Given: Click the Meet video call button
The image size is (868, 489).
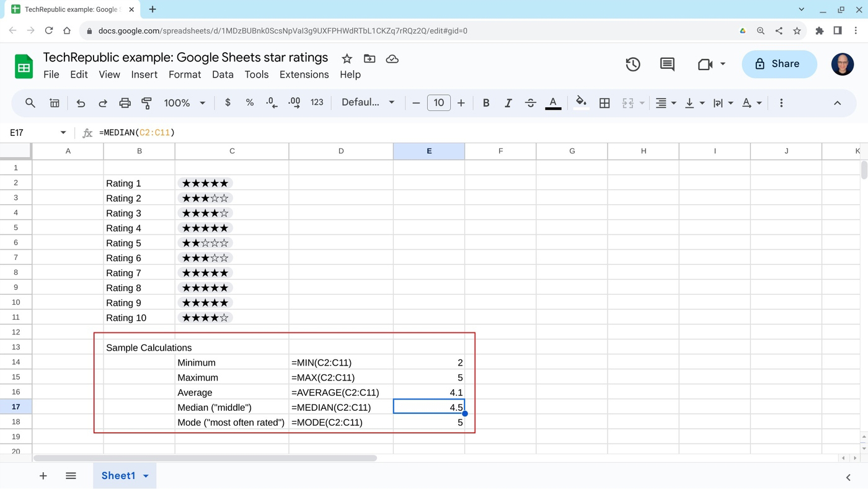Looking at the screenshot, I should [x=706, y=64].
